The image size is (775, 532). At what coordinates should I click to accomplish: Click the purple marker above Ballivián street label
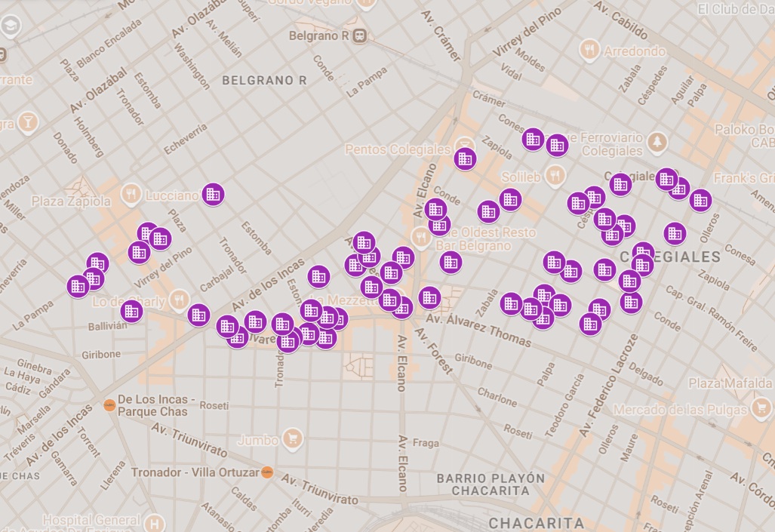click(131, 311)
